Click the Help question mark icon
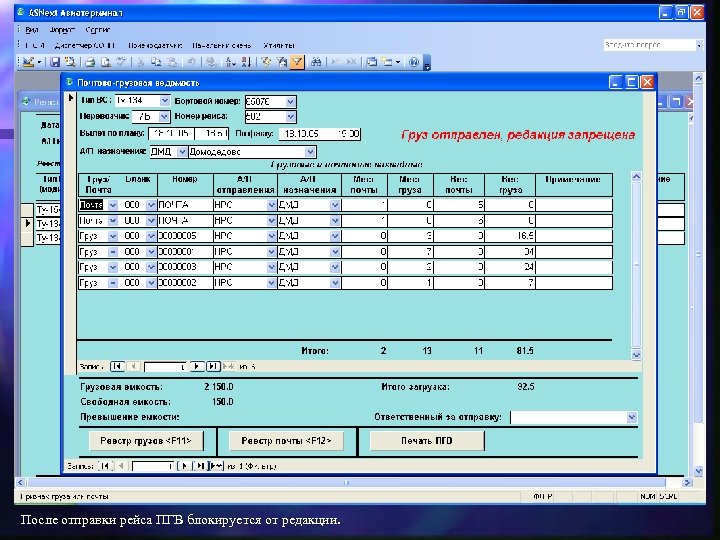720x540 pixels. [414, 62]
